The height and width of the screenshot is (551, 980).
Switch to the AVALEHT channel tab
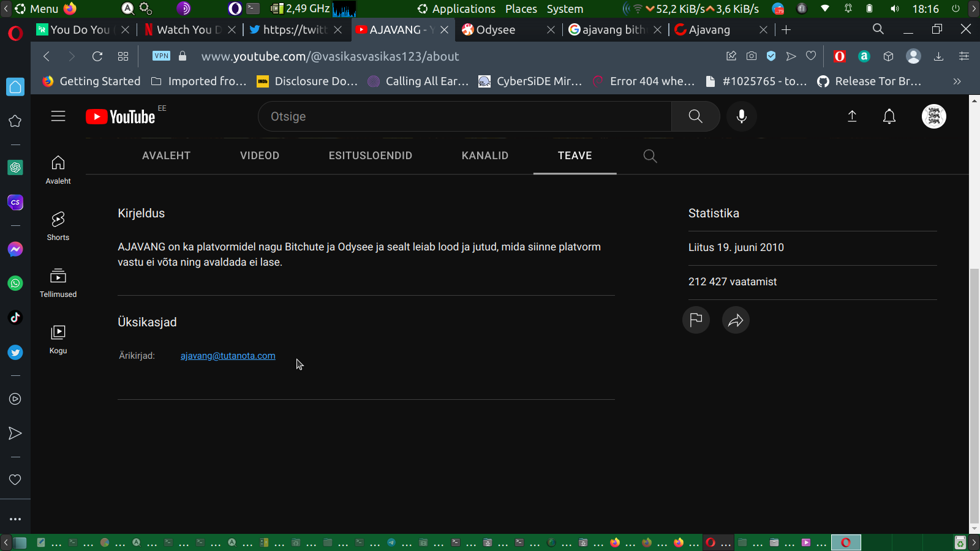pyautogui.click(x=166, y=156)
